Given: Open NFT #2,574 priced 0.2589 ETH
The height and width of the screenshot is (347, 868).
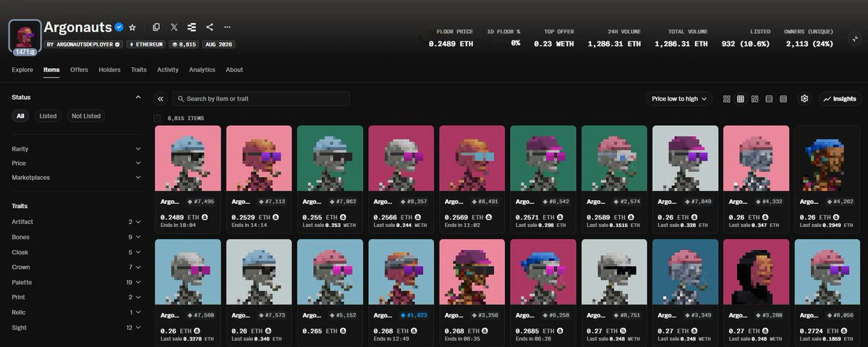Looking at the screenshot, I should click(614, 179).
